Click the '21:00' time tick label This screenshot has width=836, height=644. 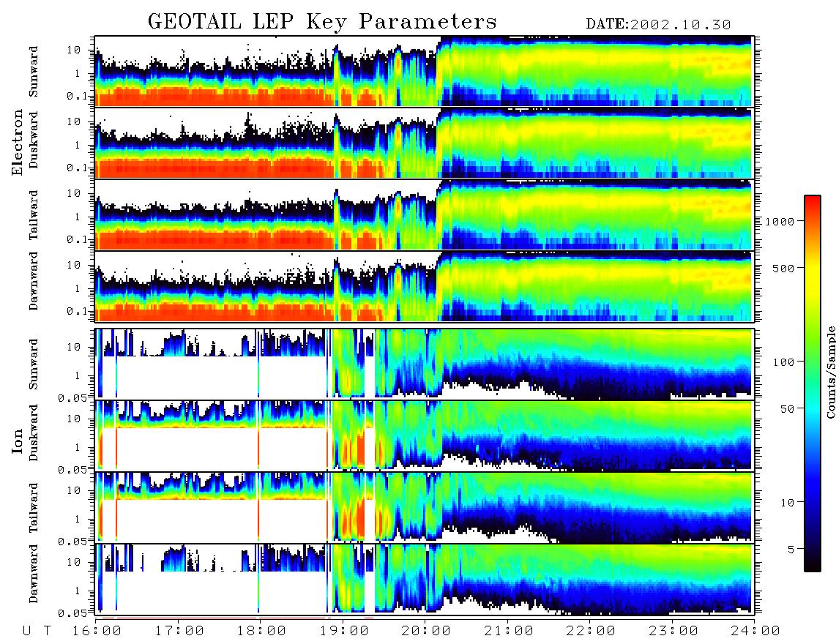(x=509, y=631)
